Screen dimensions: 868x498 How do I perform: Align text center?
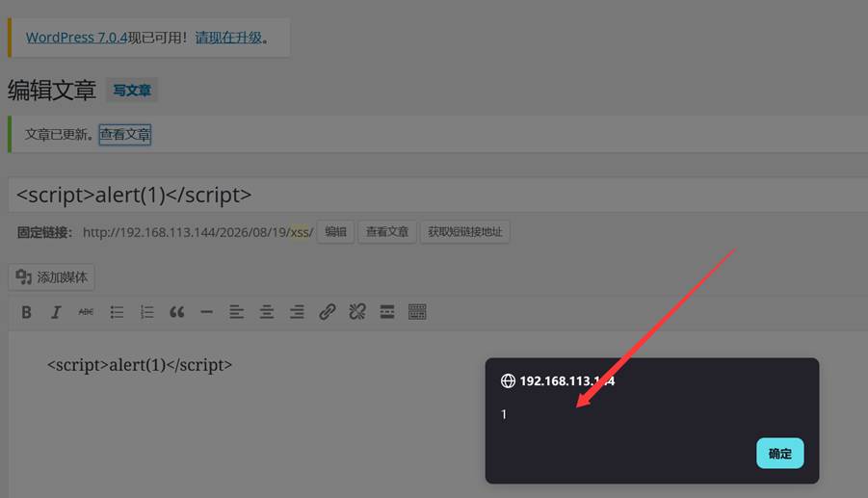(x=267, y=312)
